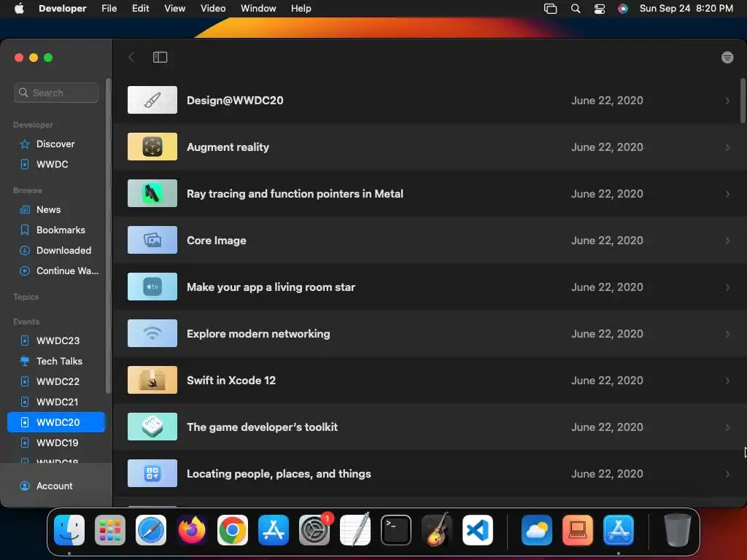The width and height of the screenshot is (747, 560).
Task: Select WWDC22 event
Action: click(56, 381)
